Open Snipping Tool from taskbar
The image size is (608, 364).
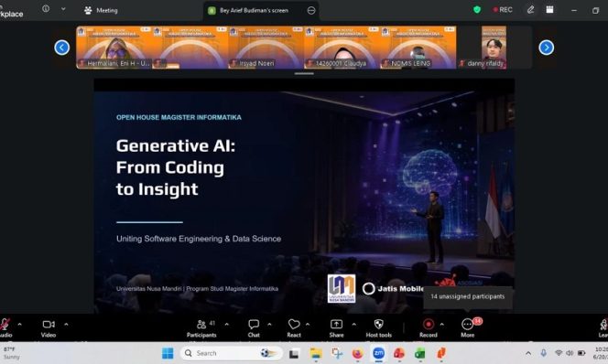tap(337, 353)
